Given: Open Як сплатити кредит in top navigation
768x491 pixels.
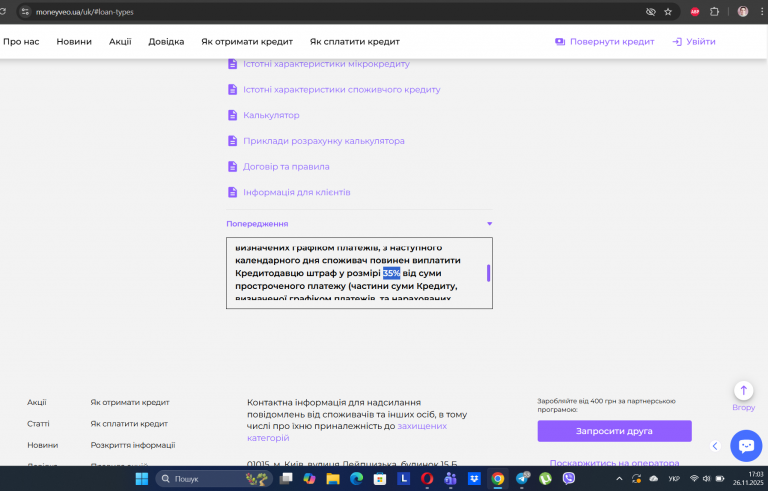Looking at the screenshot, I should [x=355, y=42].
